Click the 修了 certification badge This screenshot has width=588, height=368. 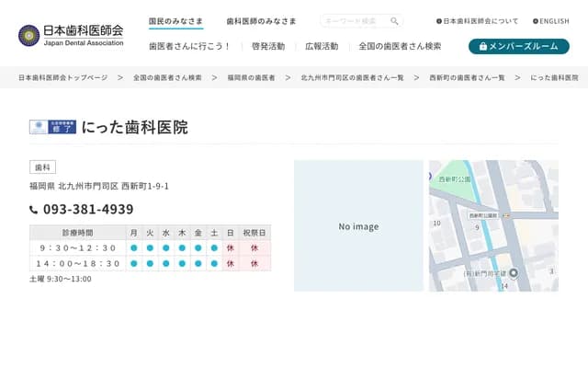(x=53, y=127)
